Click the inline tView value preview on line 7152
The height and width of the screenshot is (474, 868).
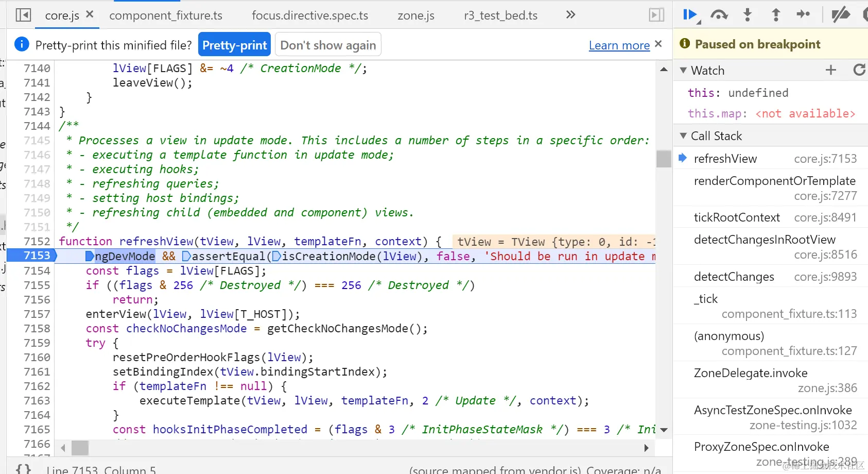pyautogui.click(x=554, y=242)
